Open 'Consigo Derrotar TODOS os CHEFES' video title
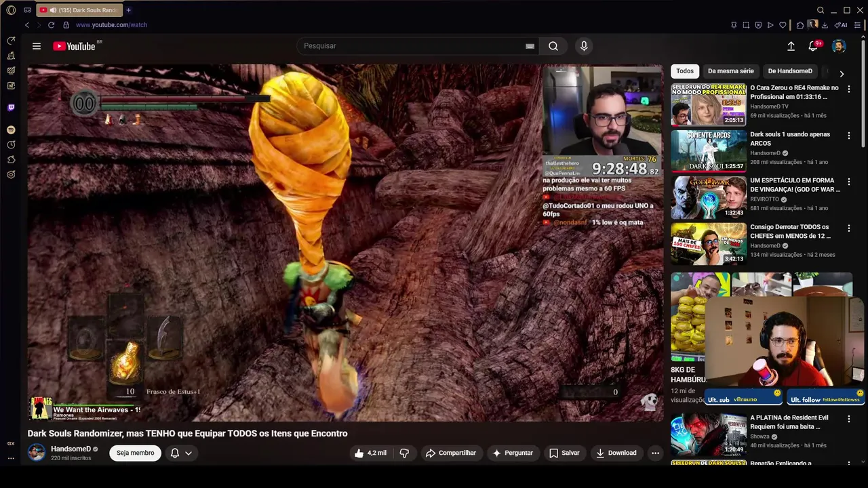Image resolution: width=868 pixels, height=488 pixels. 791,232
